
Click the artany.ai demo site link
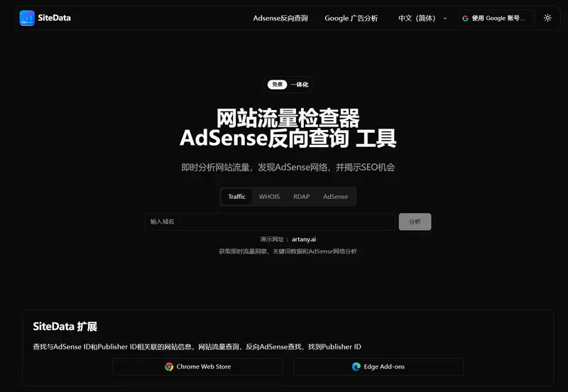point(304,239)
